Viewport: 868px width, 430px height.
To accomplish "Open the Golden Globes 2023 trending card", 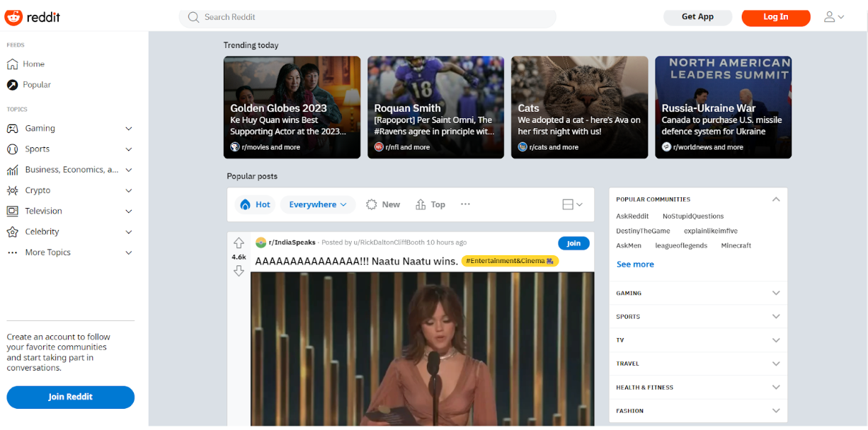I will coord(292,107).
